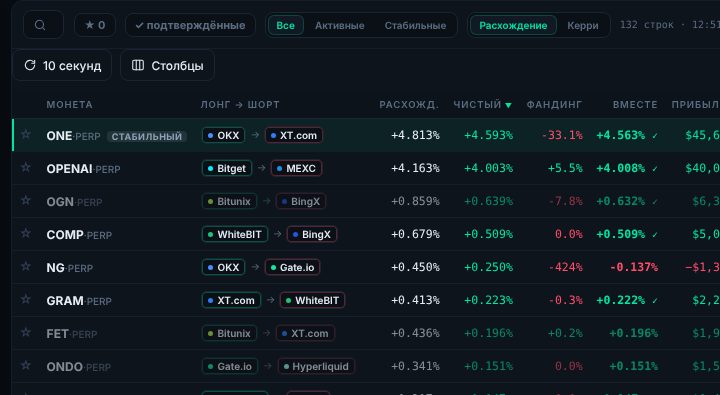Star the ONDO-PERP row
The image size is (720, 395).
click(x=26, y=365)
